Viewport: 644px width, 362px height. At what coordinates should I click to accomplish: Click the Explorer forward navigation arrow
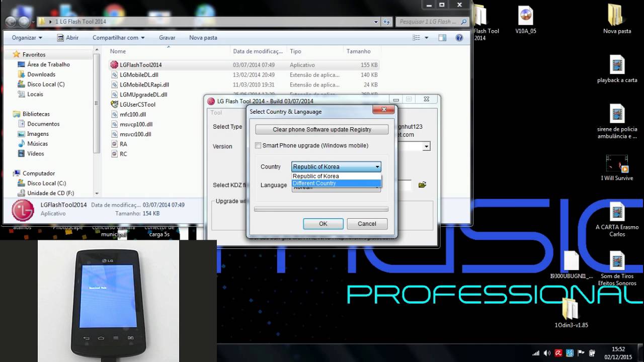(24, 22)
